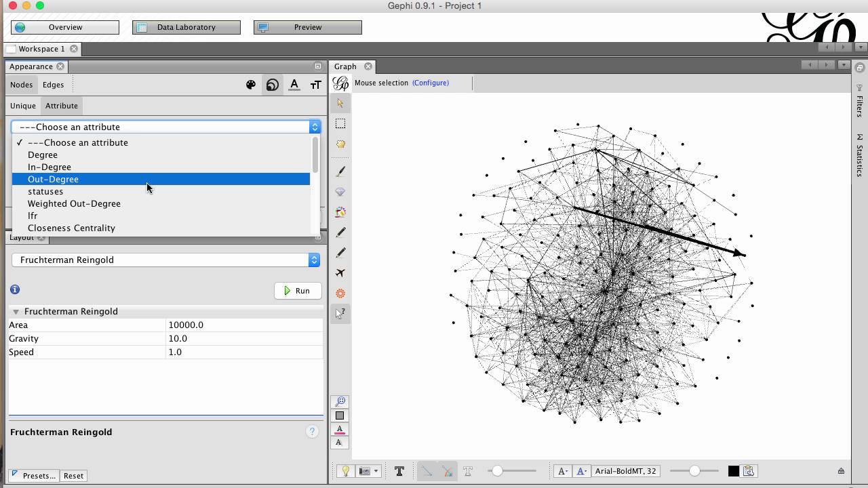Image resolution: width=868 pixels, height=488 pixels.
Task: Open the Data Laboratory view
Action: tap(186, 27)
